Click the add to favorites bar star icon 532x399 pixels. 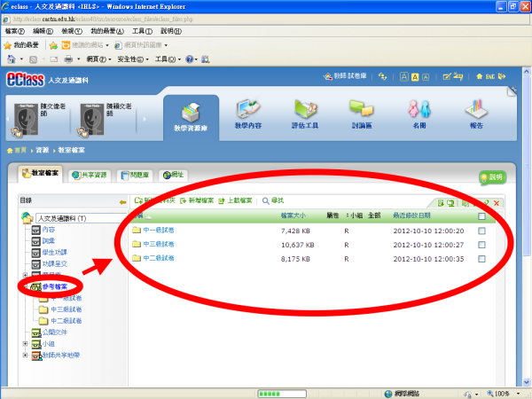(x=53, y=45)
